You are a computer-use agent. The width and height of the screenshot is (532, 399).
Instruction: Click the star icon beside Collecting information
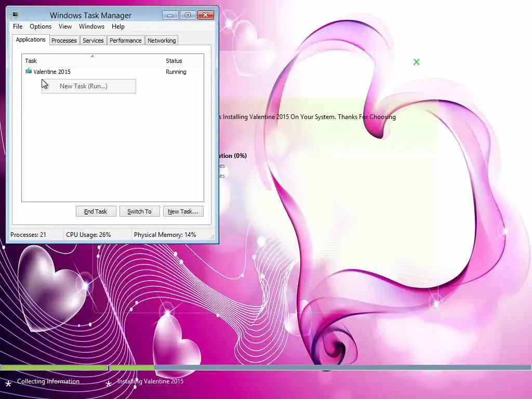(x=8, y=384)
